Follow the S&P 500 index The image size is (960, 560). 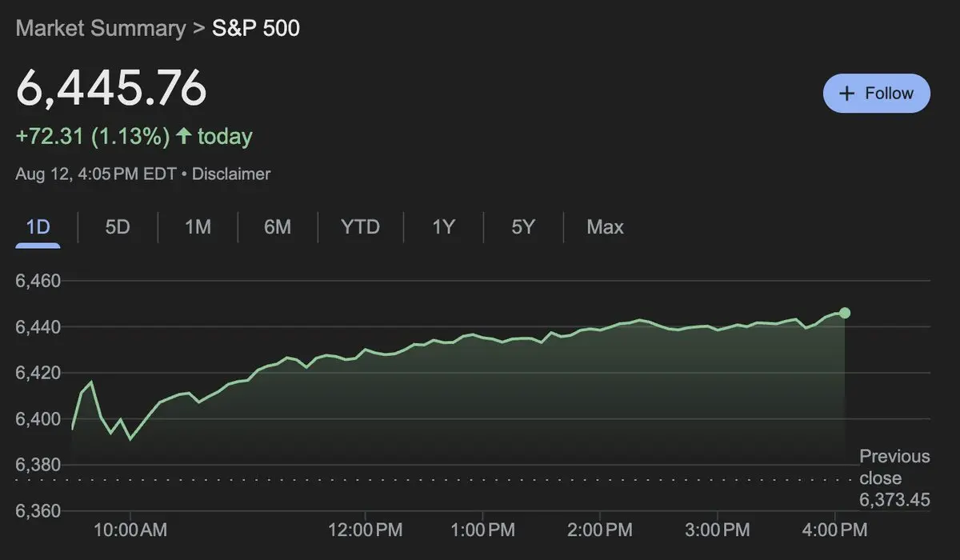click(x=877, y=94)
